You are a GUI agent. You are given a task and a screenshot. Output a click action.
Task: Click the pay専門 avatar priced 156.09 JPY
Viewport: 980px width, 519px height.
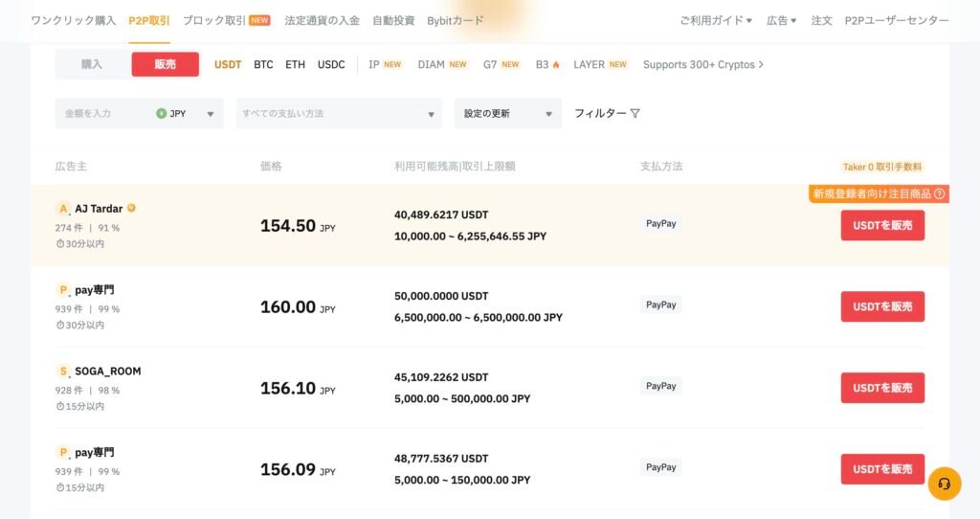(62, 453)
